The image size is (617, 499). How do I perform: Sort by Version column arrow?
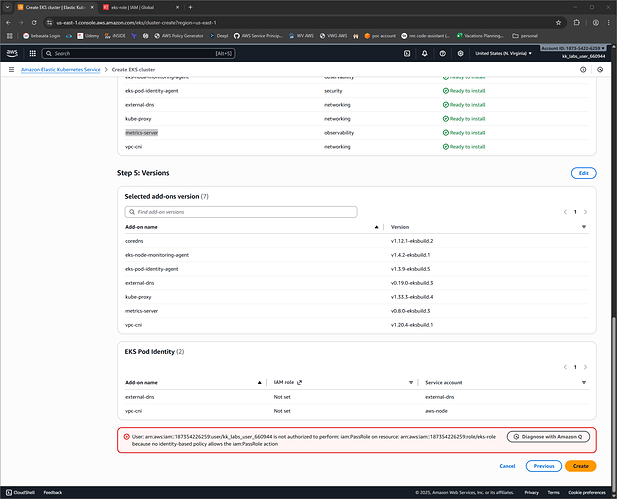[584, 227]
